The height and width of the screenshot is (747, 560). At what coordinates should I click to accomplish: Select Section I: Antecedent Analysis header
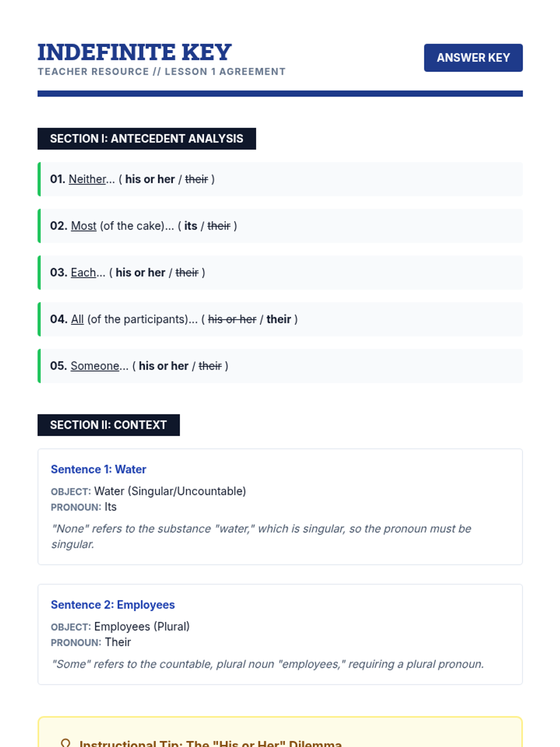147,139
